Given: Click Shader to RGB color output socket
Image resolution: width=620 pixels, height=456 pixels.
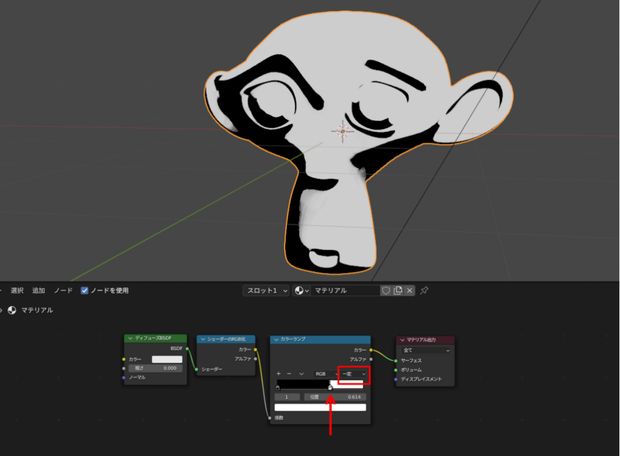Looking at the screenshot, I should [255, 350].
